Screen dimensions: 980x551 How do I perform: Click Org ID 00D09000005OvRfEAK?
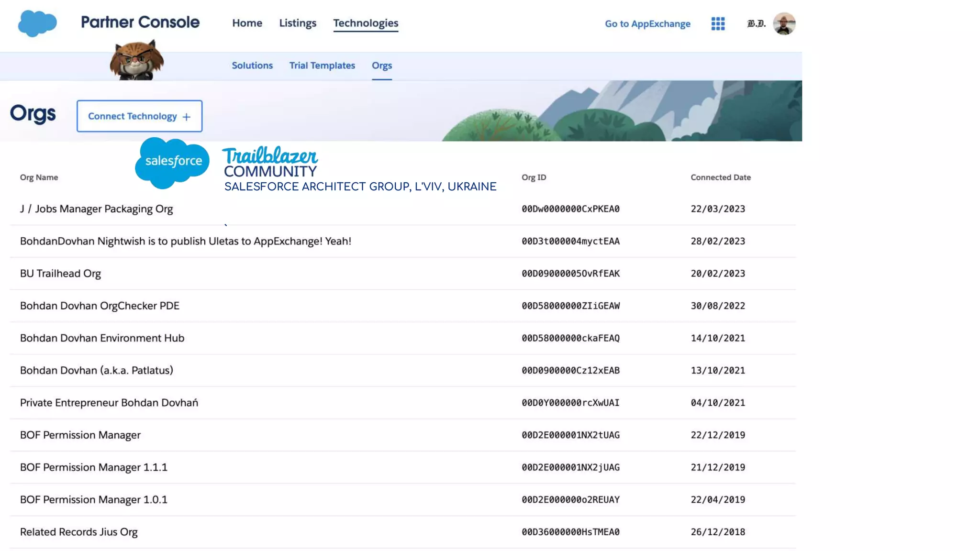(x=570, y=274)
